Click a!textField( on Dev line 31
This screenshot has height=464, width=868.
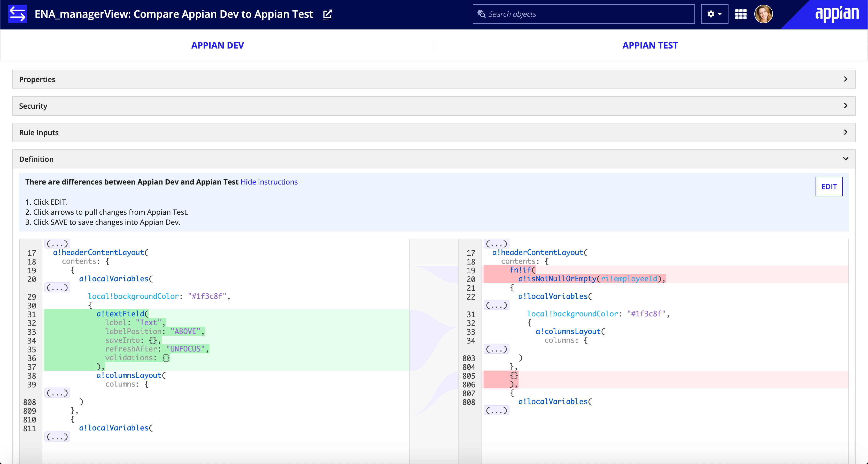[122, 314]
